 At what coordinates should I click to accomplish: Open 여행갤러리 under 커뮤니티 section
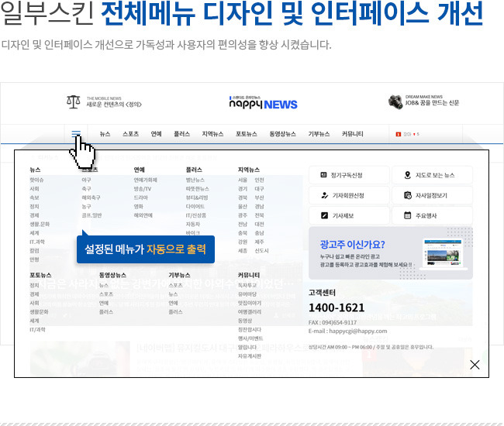coord(250,311)
